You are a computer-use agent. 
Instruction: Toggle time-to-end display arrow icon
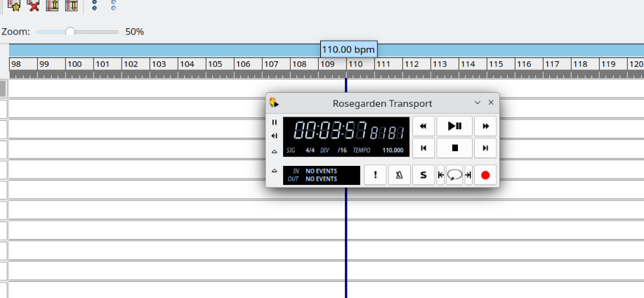(x=275, y=136)
